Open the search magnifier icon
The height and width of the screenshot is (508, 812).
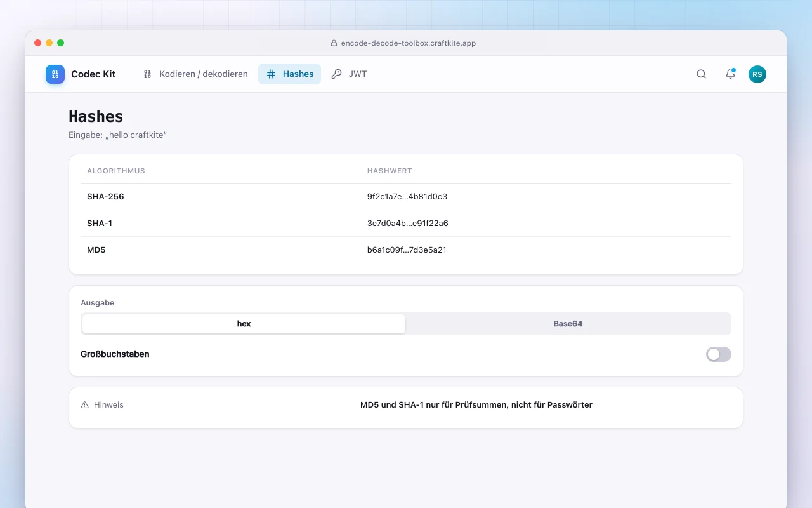point(701,74)
